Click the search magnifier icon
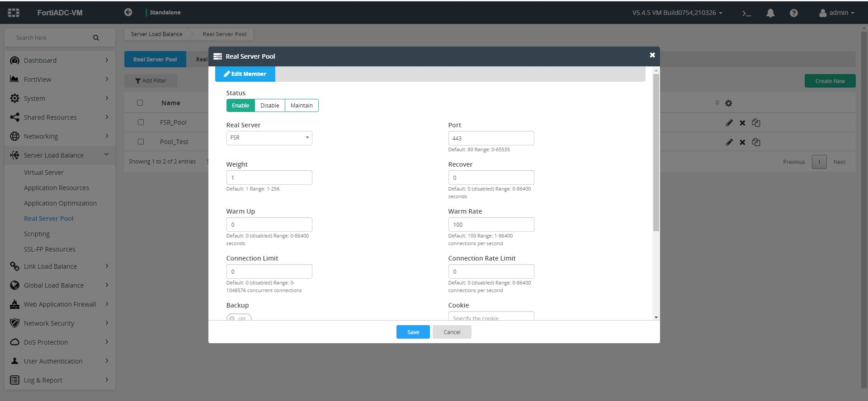Viewport: 868px width, 401px height. pos(96,38)
